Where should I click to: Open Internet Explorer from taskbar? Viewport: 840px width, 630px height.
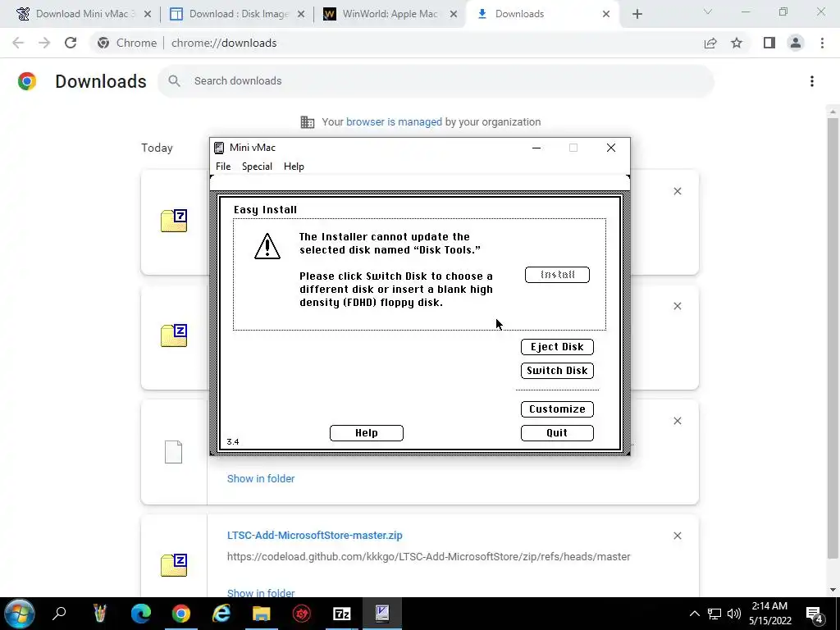pos(221,614)
